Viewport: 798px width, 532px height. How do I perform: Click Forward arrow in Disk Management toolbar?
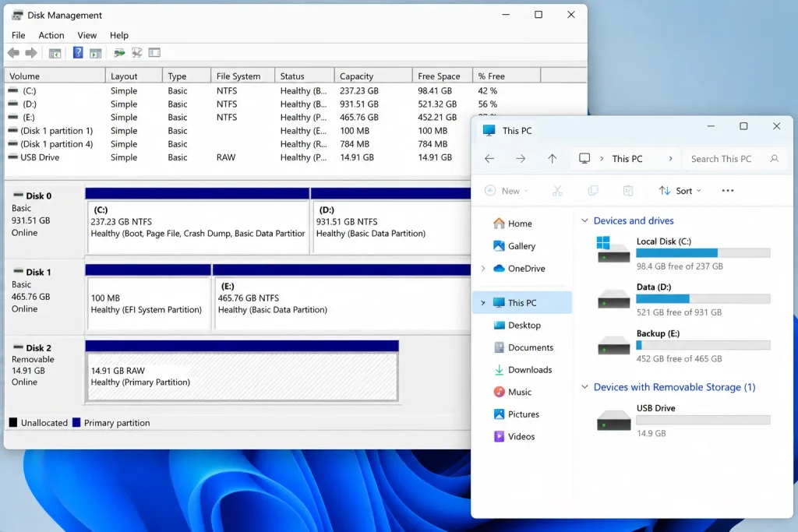tap(31, 53)
